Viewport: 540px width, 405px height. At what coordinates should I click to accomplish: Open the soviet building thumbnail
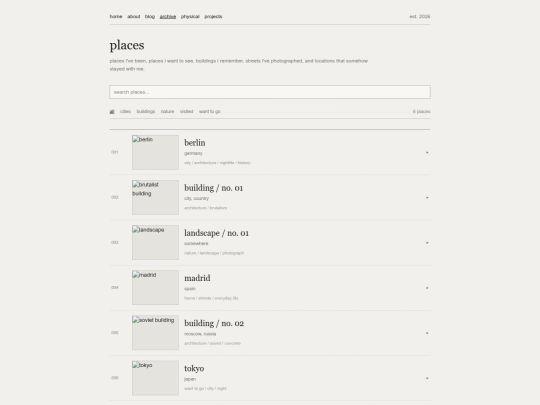click(155, 333)
